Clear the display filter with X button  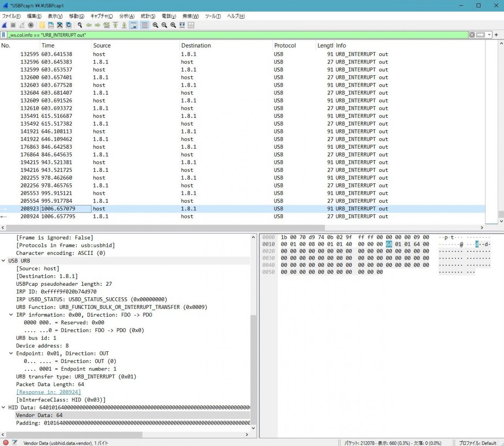(x=472, y=35)
